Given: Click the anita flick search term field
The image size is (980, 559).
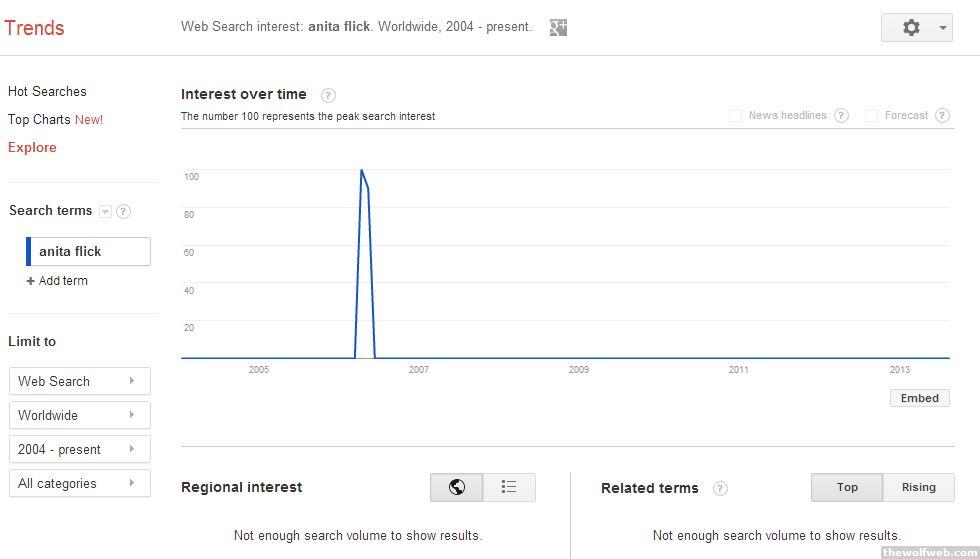Looking at the screenshot, I should 90,251.
